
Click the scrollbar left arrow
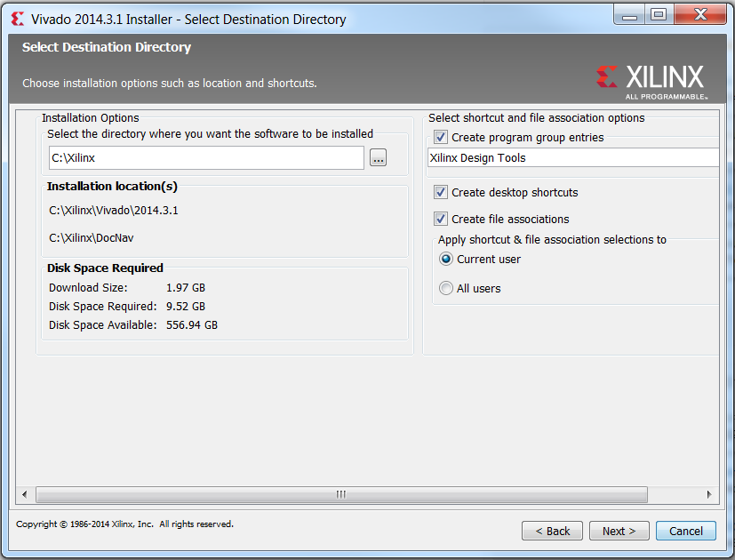pyautogui.click(x=24, y=494)
